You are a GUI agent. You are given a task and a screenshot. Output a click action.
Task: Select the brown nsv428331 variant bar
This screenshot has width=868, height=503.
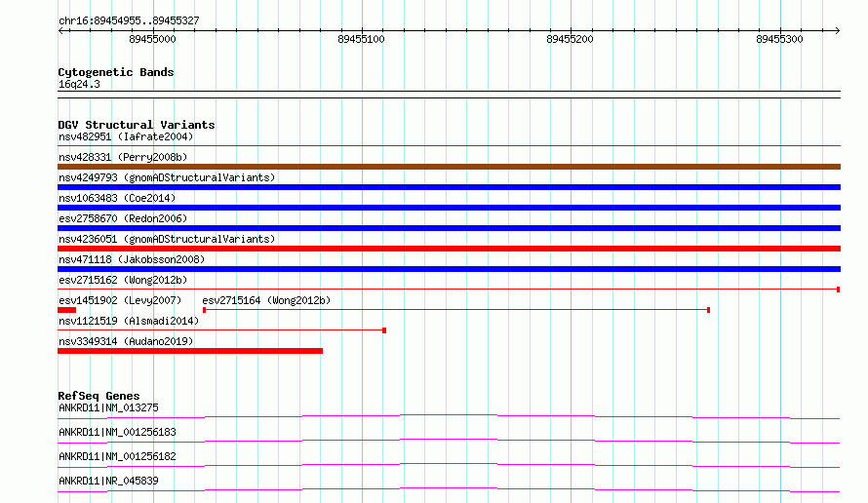[449, 167]
